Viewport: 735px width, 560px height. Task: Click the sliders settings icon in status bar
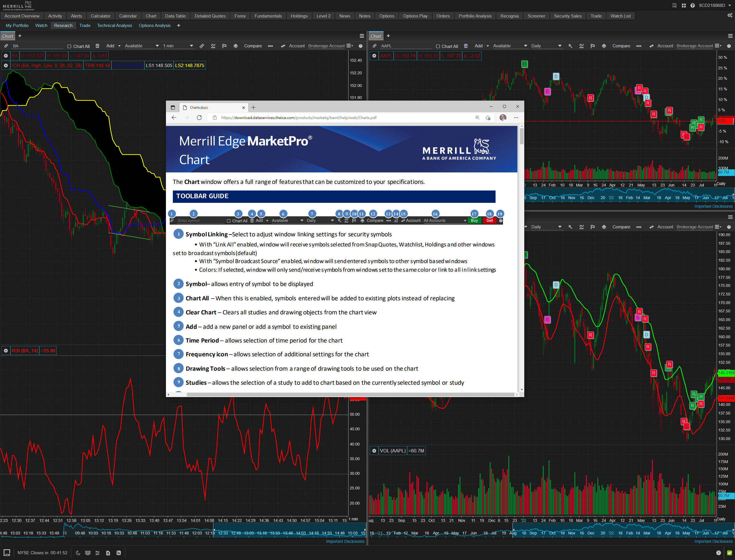[97, 553]
